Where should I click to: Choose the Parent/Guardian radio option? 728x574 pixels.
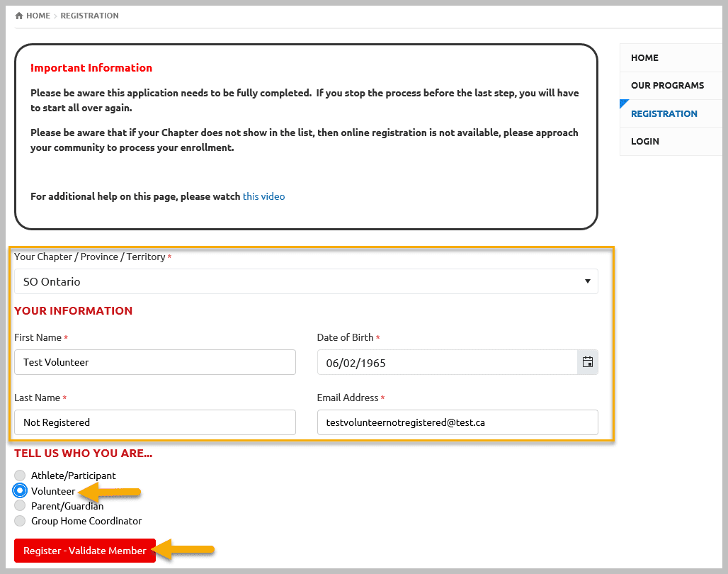pyautogui.click(x=20, y=505)
